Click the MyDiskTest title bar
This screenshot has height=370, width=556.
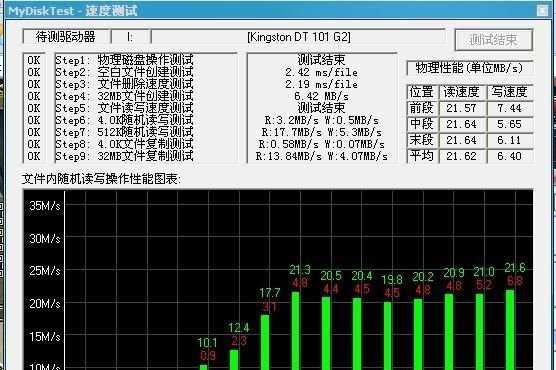[269, 11]
